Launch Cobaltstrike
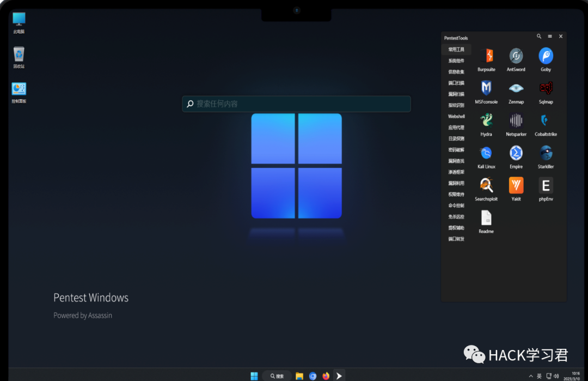The width and height of the screenshot is (588, 381). point(546,125)
